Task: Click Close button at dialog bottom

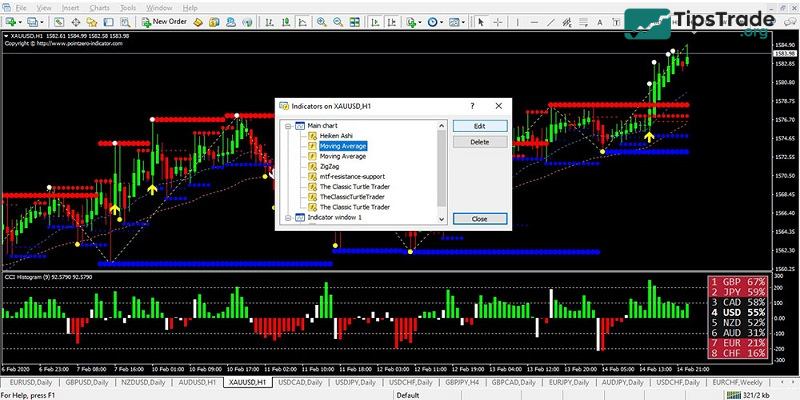Action: [479, 218]
